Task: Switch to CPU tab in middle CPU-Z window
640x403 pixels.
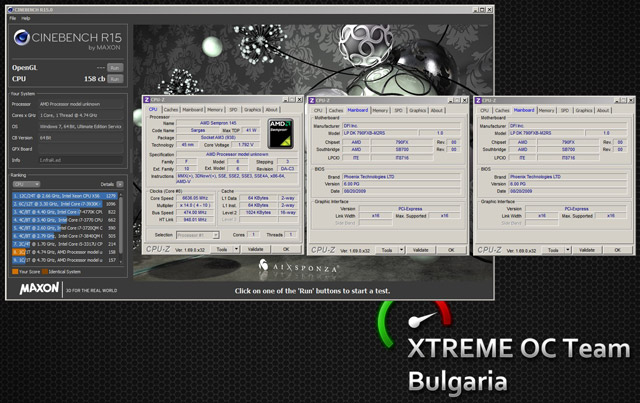Action: [318, 111]
